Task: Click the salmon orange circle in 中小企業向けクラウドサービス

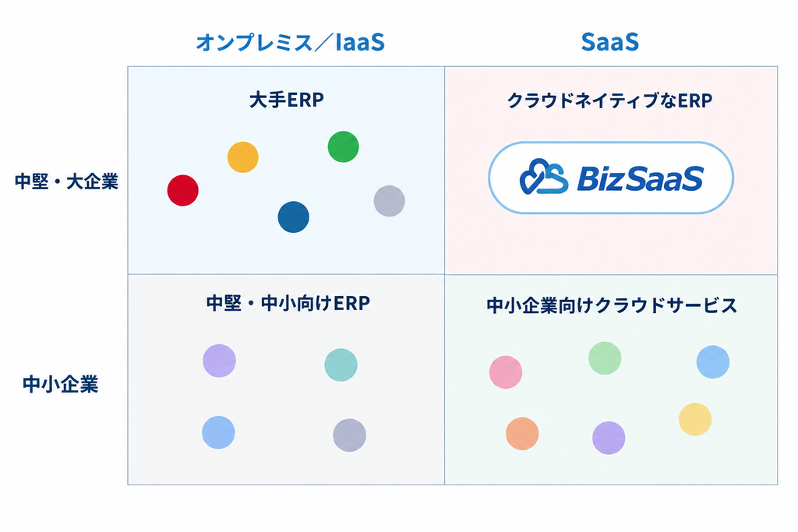Action: tap(522, 433)
